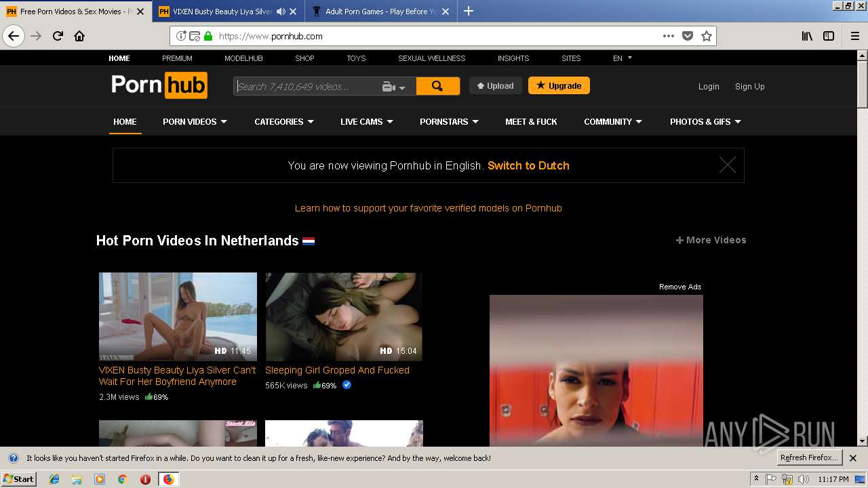Mute the VIXEN tab speaker icon
The width and height of the screenshot is (868, 488).
click(x=281, y=12)
